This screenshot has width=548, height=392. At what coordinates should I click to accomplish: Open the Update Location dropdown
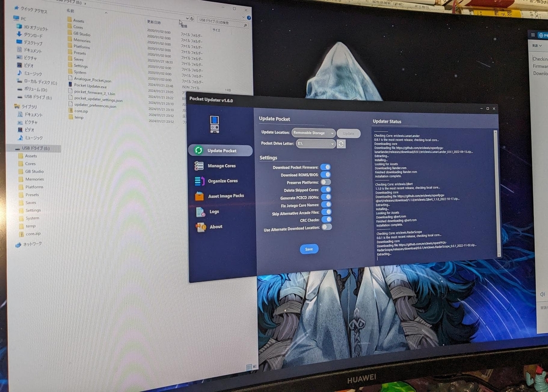314,133
